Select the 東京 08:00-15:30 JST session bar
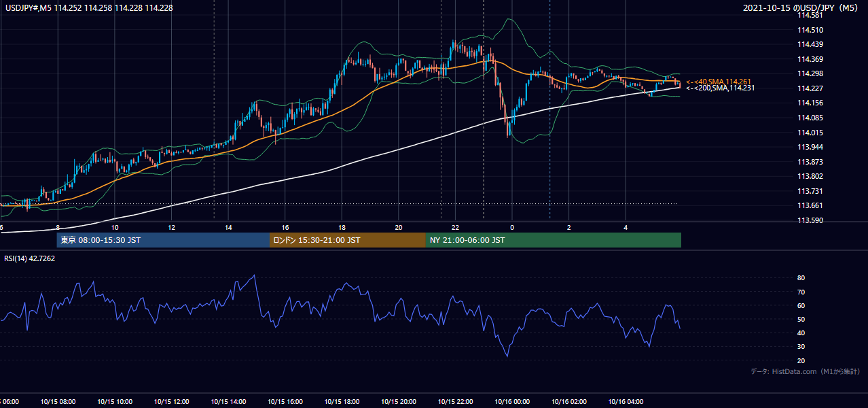The height and width of the screenshot is (408, 868). click(x=163, y=240)
